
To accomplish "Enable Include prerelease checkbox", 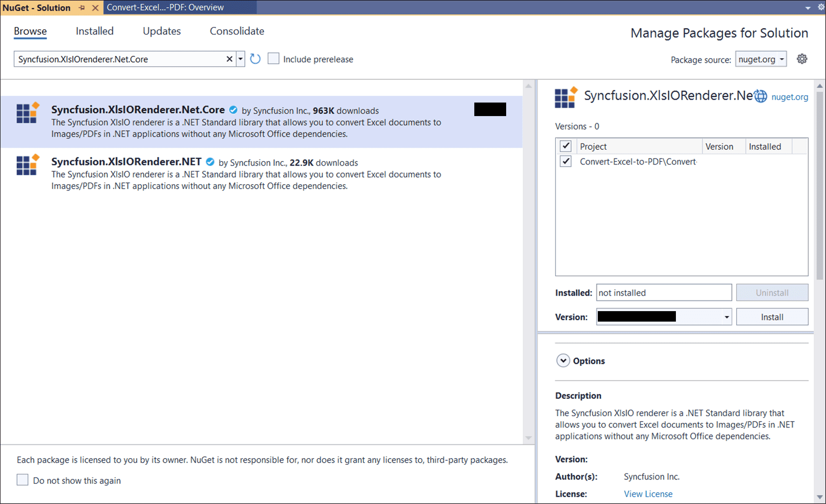I will [274, 59].
